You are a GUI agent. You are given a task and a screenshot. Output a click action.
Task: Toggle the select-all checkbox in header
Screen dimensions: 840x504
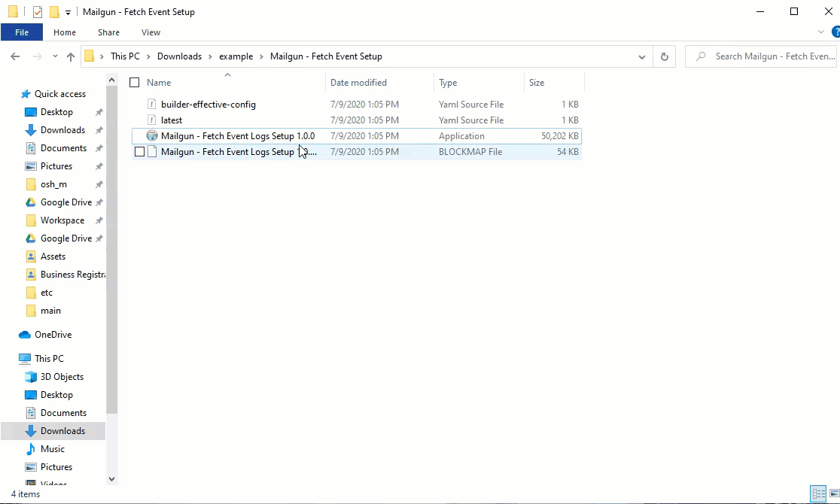point(135,83)
